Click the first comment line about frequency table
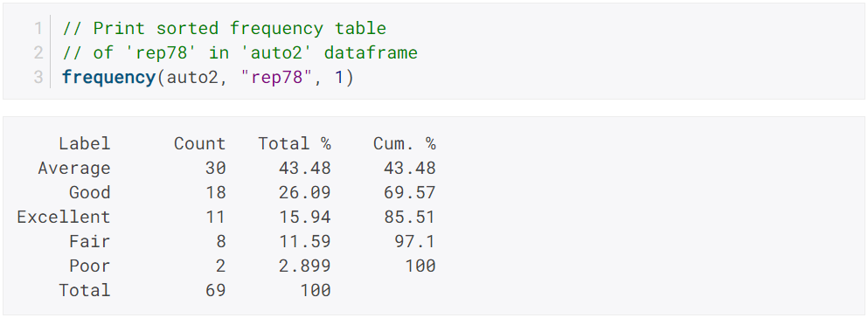Image resolution: width=868 pixels, height=318 pixels. coord(224,28)
